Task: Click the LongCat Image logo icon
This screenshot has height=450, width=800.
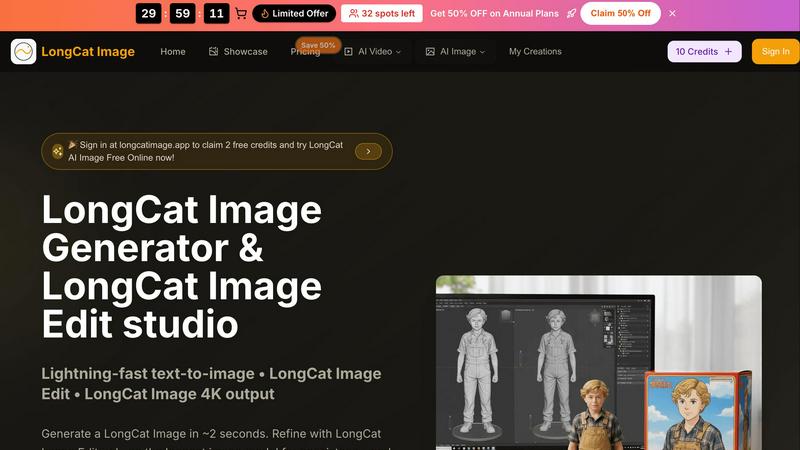Action: [x=23, y=52]
